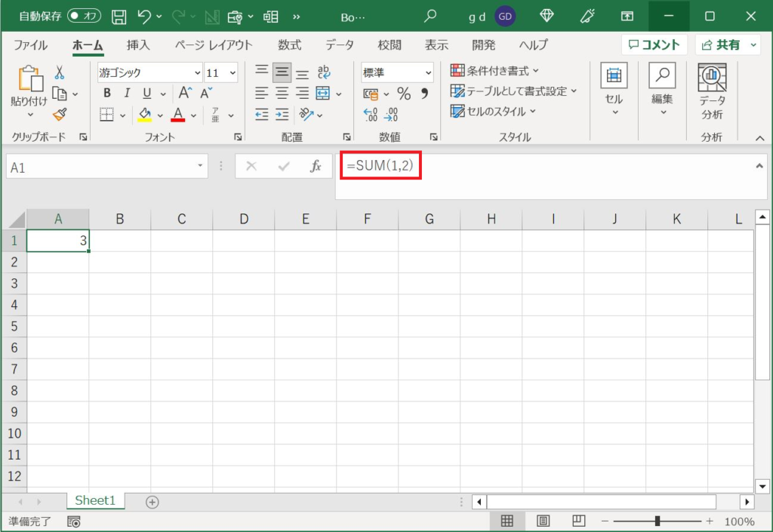
Task: Click the コメント button
Action: pos(654,45)
